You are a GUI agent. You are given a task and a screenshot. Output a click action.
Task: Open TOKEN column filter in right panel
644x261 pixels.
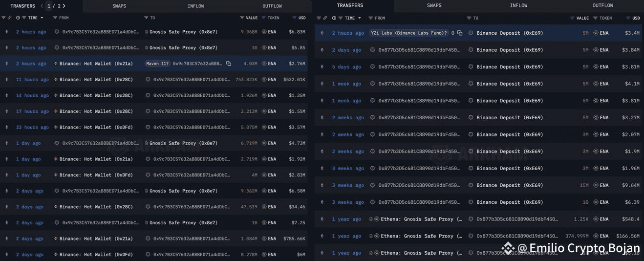(x=595, y=18)
